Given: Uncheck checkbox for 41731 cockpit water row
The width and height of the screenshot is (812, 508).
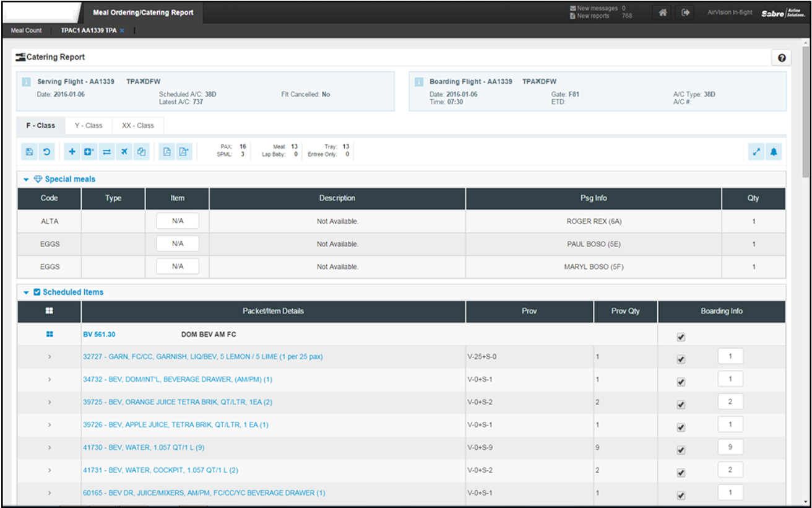Looking at the screenshot, I should [681, 473].
